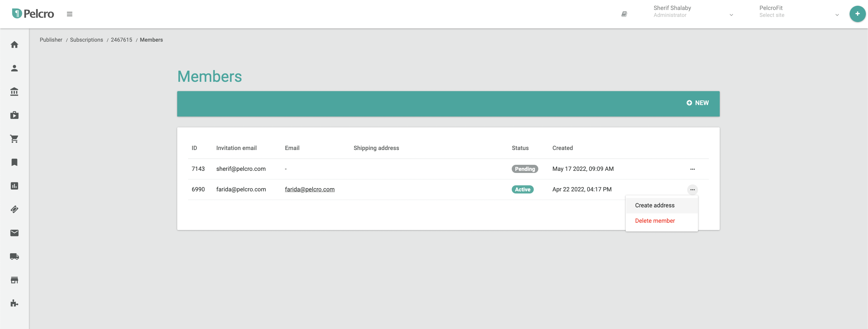Screen dimensions: 868x329
Task: Click the puzzle piece integrations icon
Action: pos(14,303)
